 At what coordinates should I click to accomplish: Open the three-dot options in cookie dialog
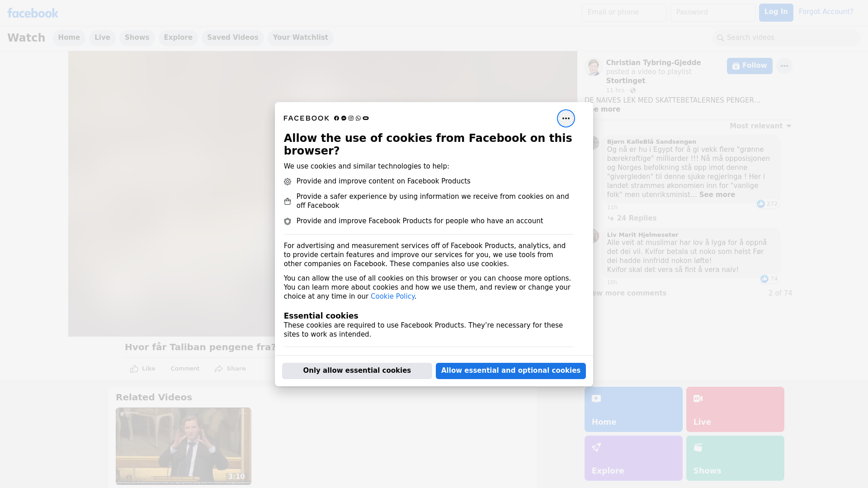tap(566, 118)
